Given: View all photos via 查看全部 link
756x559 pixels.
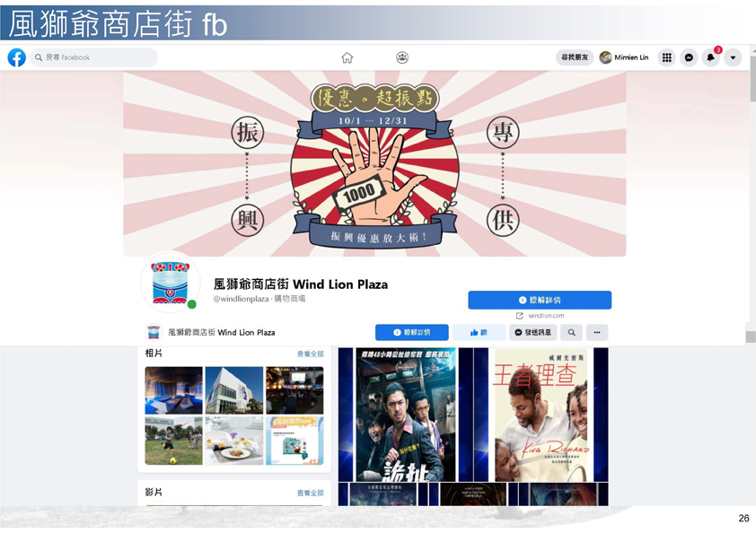Looking at the screenshot, I should click(x=310, y=354).
